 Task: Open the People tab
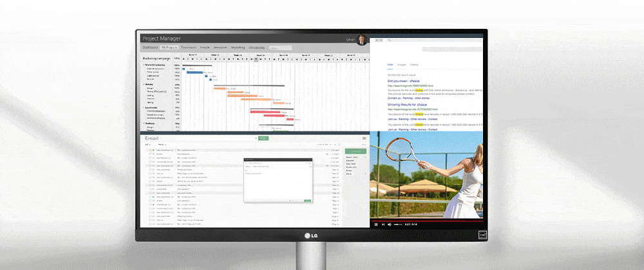point(205,48)
